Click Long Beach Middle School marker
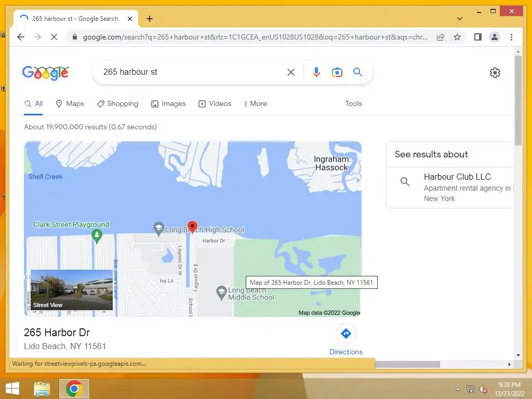532x399 pixels. [221, 293]
